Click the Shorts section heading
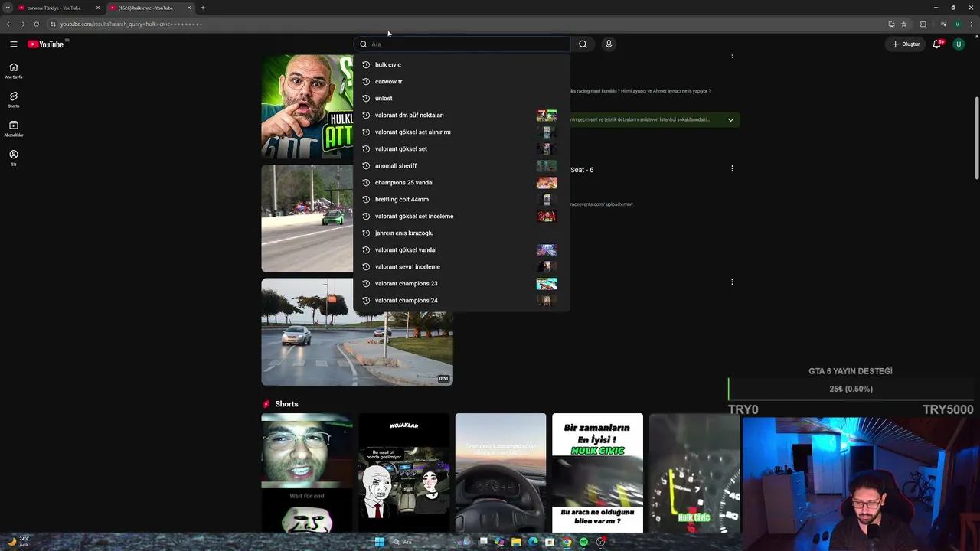 point(286,404)
